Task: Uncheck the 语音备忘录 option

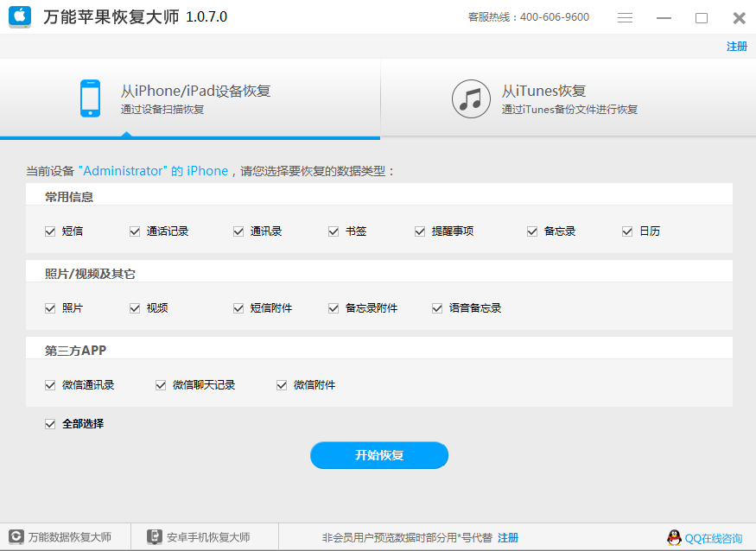Action: (436, 307)
